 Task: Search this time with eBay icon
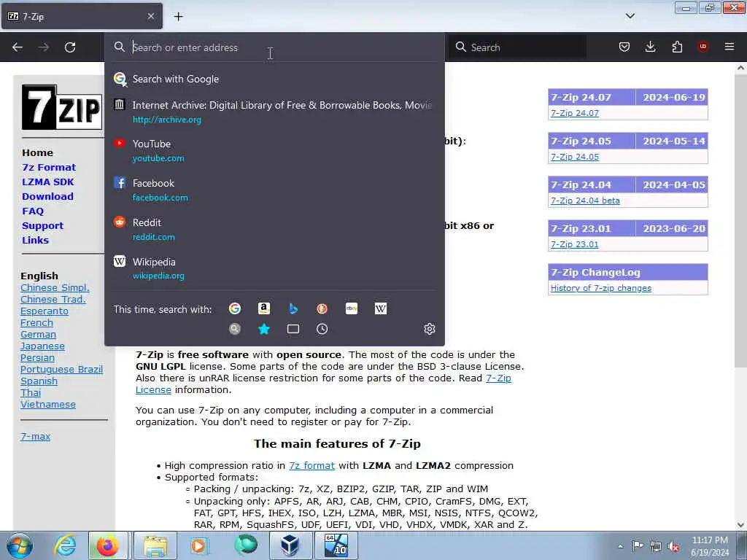[352, 308]
